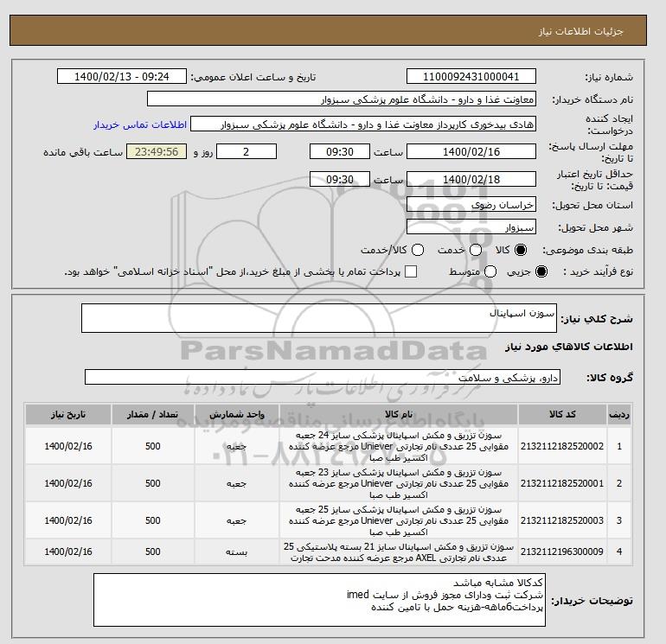
Task: Click the نام کالا column header
Action: pos(399,414)
